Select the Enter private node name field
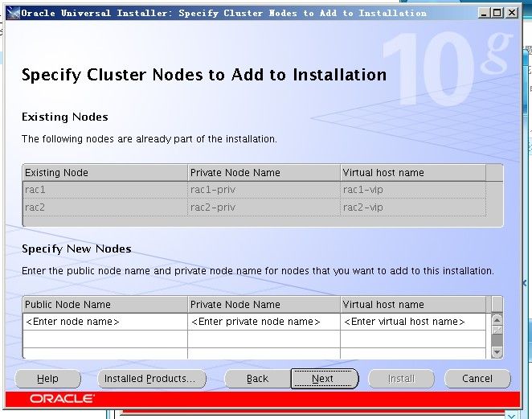 [x=264, y=322]
